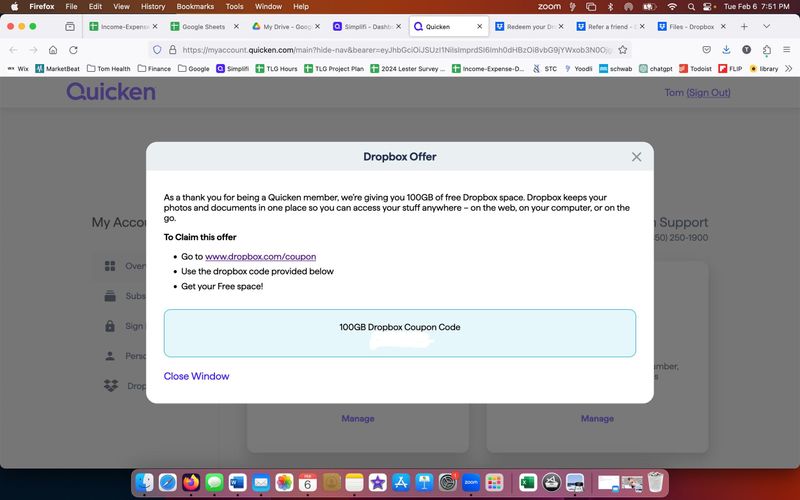The height and width of the screenshot is (500, 800).
Task: Open Finder from the Dock
Action: click(x=145, y=482)
